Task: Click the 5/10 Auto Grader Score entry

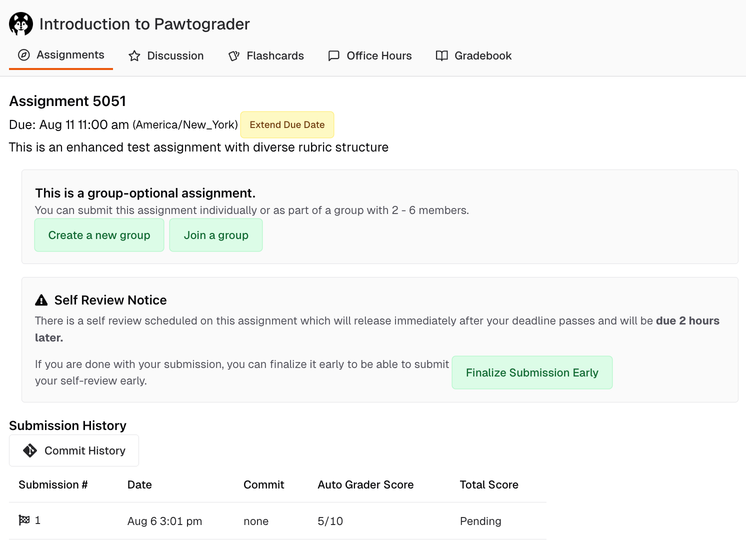Action: tap(330, 521)
